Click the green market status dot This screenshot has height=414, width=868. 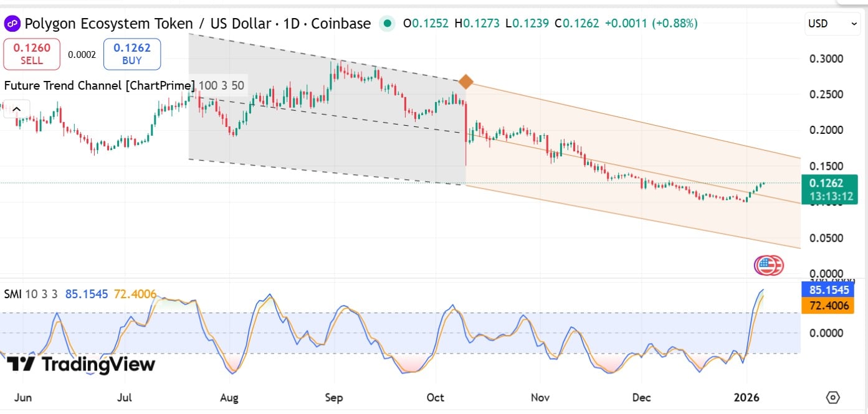388,24
